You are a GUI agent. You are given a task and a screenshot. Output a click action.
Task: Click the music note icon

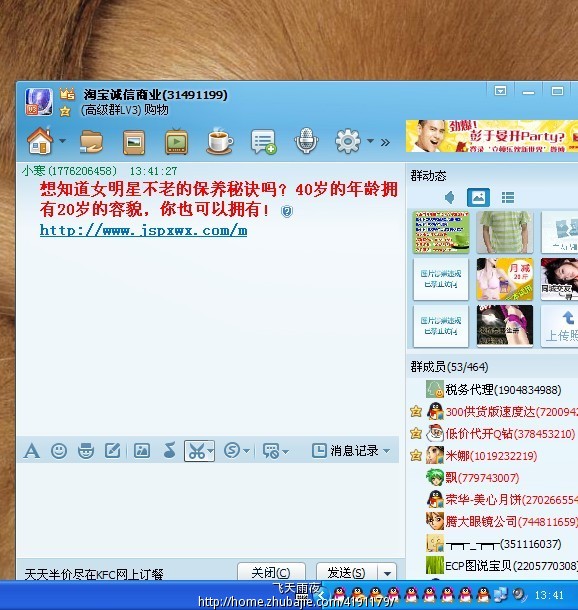169,450
